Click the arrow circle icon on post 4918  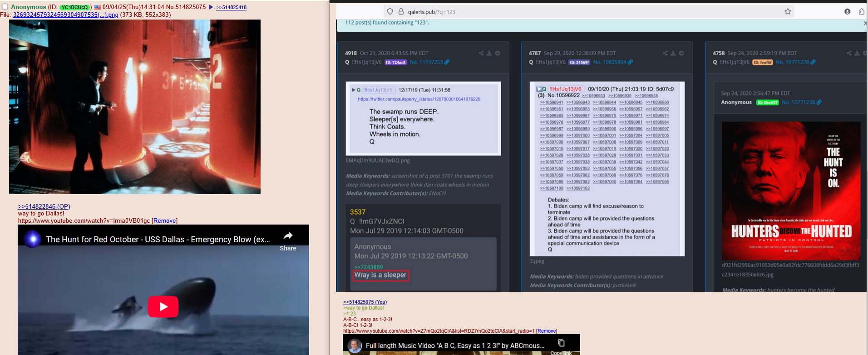pyautogui.click(x=498, y=53)
